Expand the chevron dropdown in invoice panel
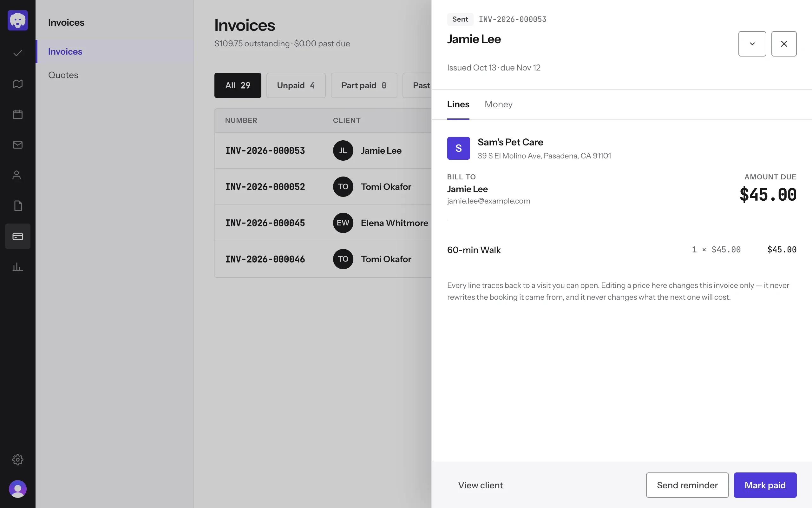812x508 pixels. click(x=752, y=44)
